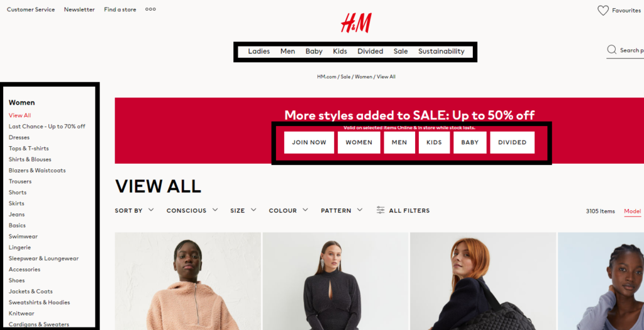Expand the Pattern filter dropdown
This screenshot has height=330, width=644.
[341, 210]
